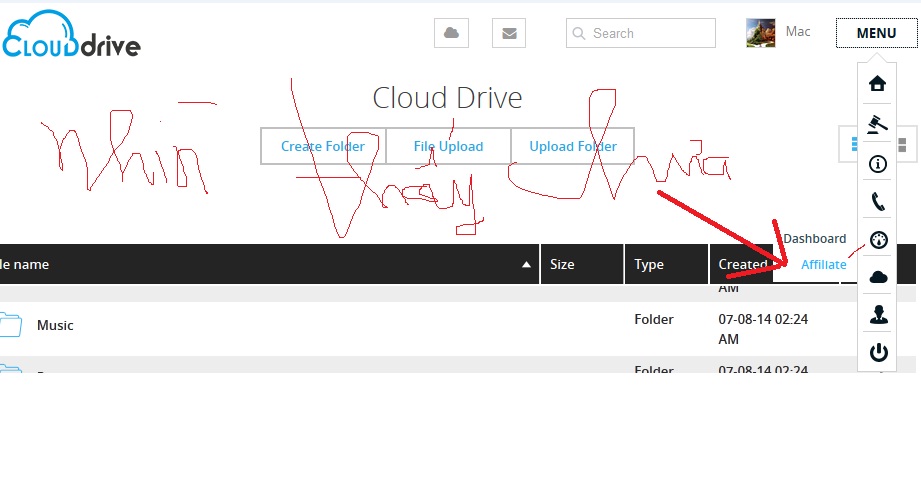The image size is (921, 480).
Task: Click the Music row Folder type cell
Action: tap(654, 319)
